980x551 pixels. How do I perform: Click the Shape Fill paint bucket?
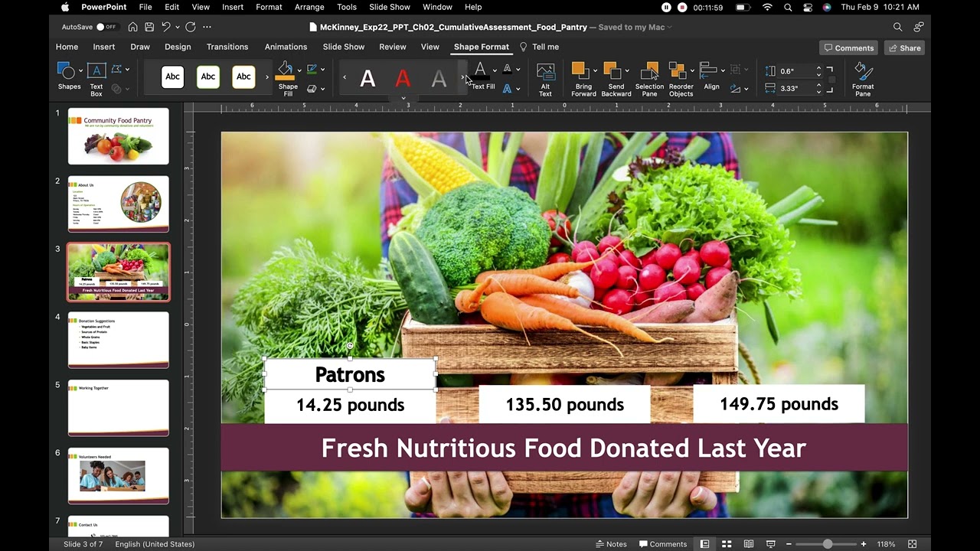point(285,71)
